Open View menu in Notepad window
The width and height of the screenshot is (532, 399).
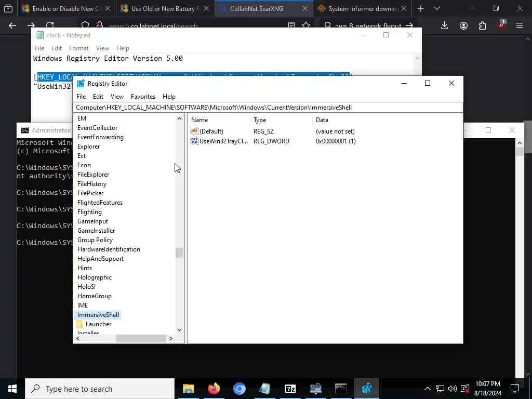click(x=102, y=48)
